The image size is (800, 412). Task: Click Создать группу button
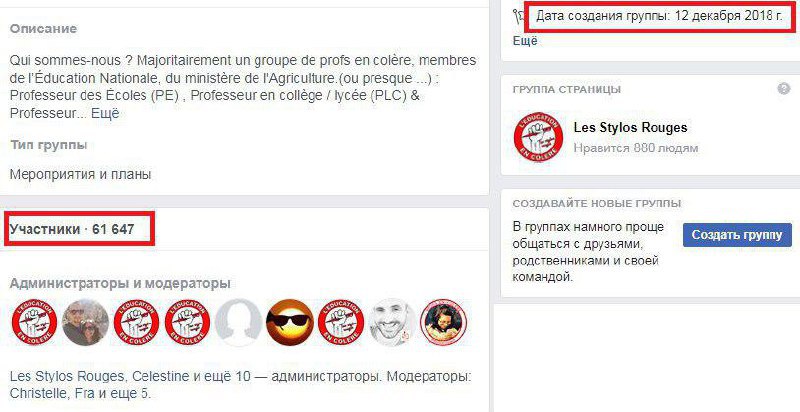click(x=737, y=235)
